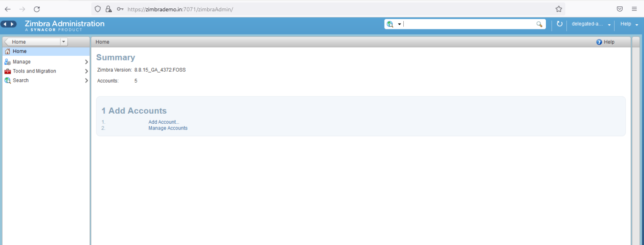Viewport: 644px width, 245px height.
Task: Select the Manage section icon in sidebar
Action: [8, 61]
